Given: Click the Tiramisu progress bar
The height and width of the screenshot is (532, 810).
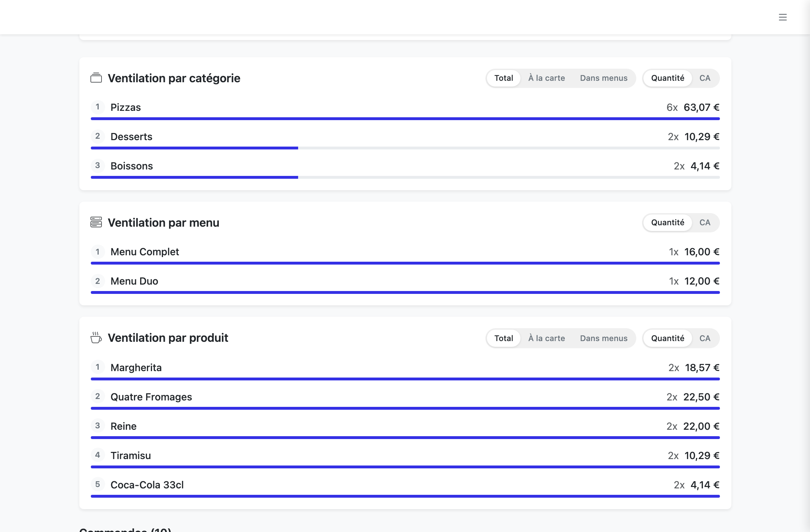Looking at the screenshot, I should click(405, 467).
